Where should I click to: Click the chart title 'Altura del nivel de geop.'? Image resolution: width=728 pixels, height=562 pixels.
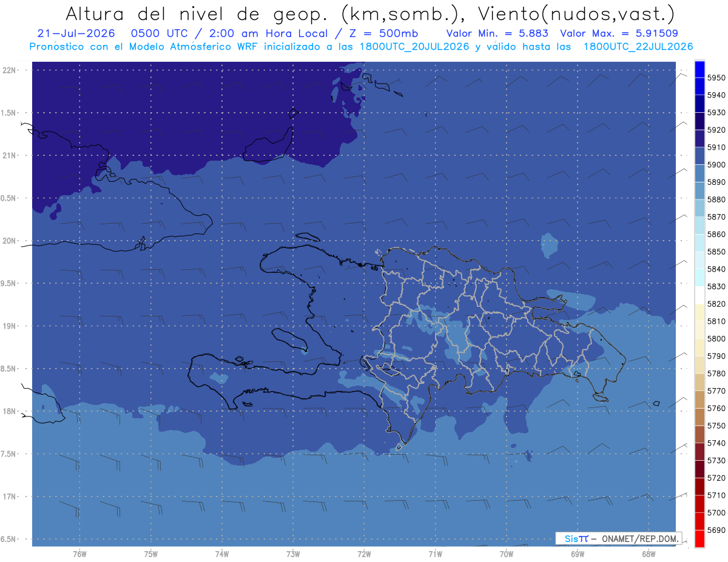pos(197,14)
